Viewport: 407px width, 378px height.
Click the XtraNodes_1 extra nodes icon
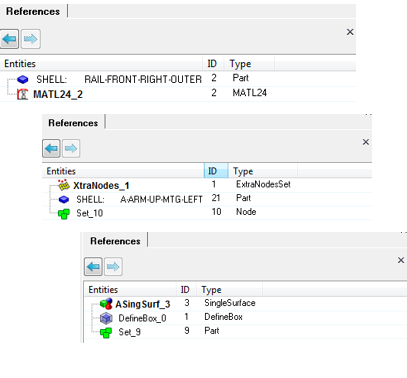tap(64, 185)
